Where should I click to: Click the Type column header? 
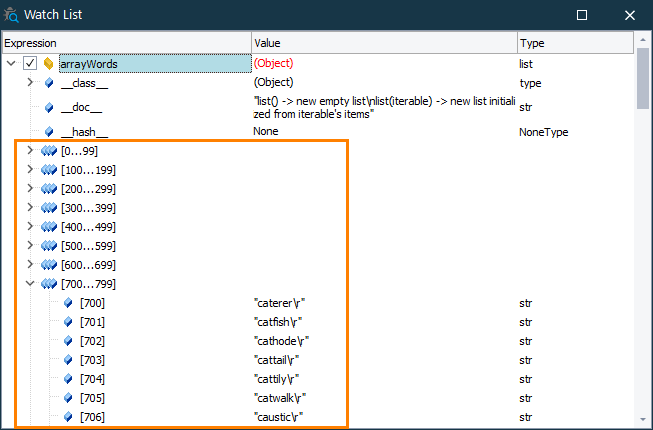click(575, 43)
